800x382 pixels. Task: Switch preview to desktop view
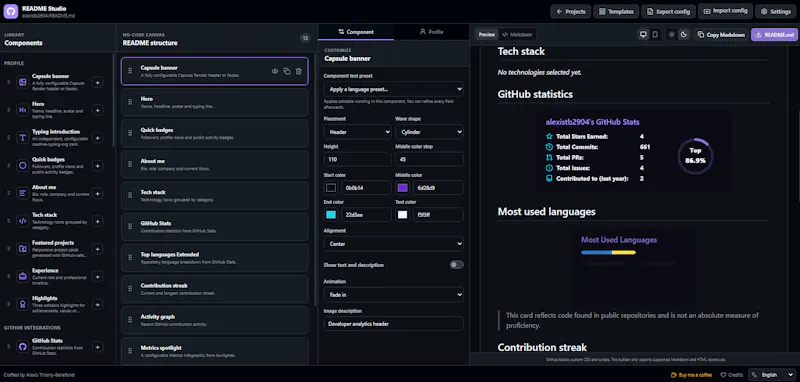click(643, 35)
